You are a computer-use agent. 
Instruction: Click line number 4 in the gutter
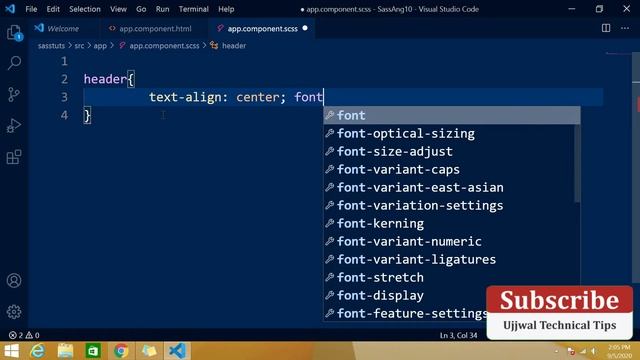click(x=64, y=115)
